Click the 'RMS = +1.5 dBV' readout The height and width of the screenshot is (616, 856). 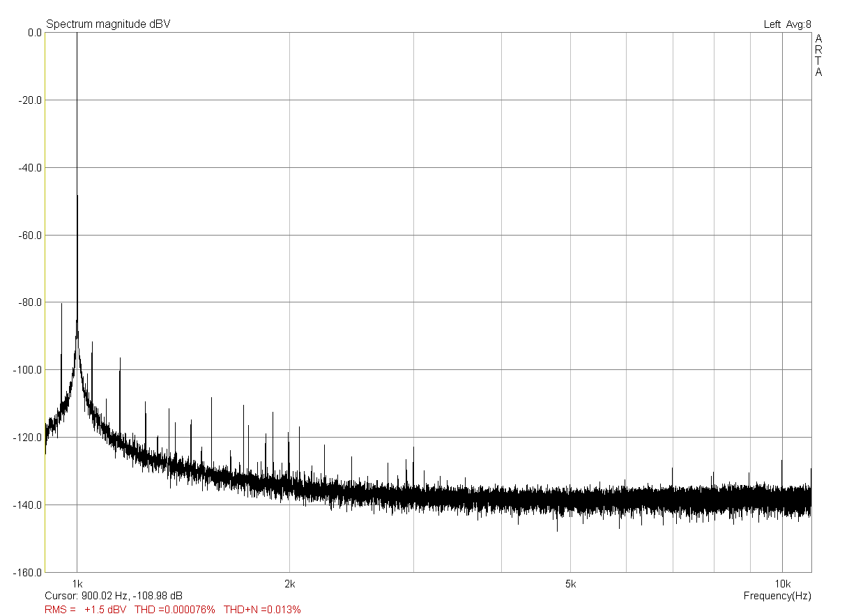pos(86,610)
